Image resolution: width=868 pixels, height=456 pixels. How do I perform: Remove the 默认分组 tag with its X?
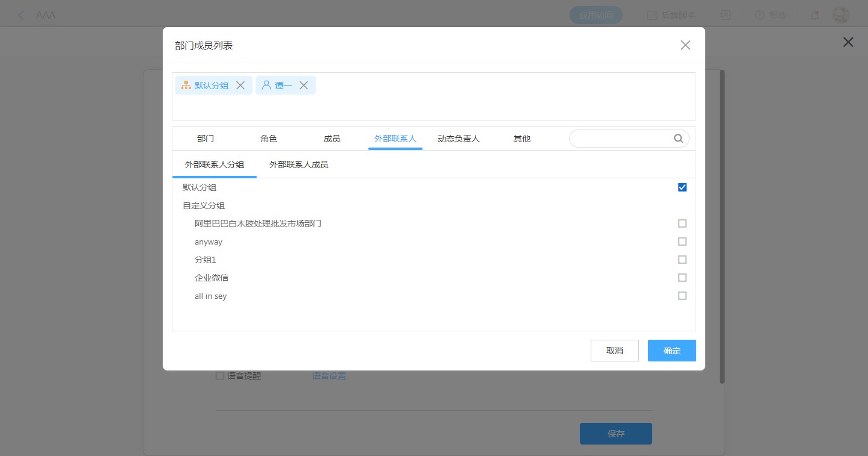pyautogui.click(x=240, y=86)
